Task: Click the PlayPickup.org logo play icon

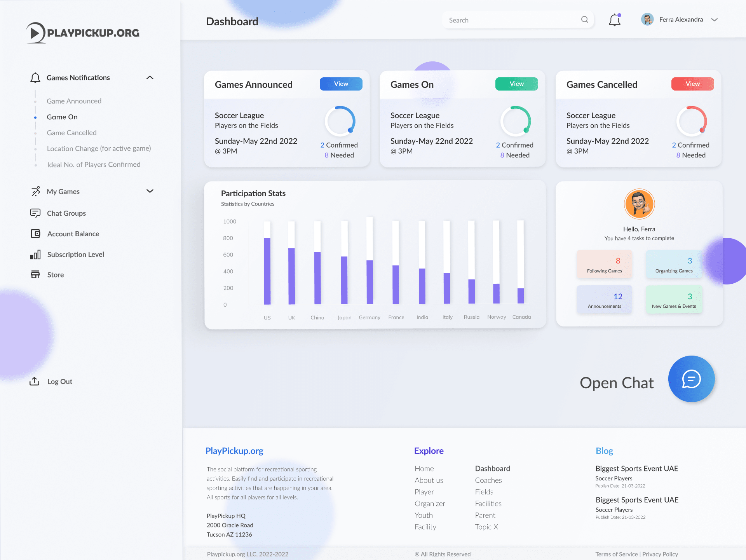Action: pyautogui.click(x=36, y=33)
